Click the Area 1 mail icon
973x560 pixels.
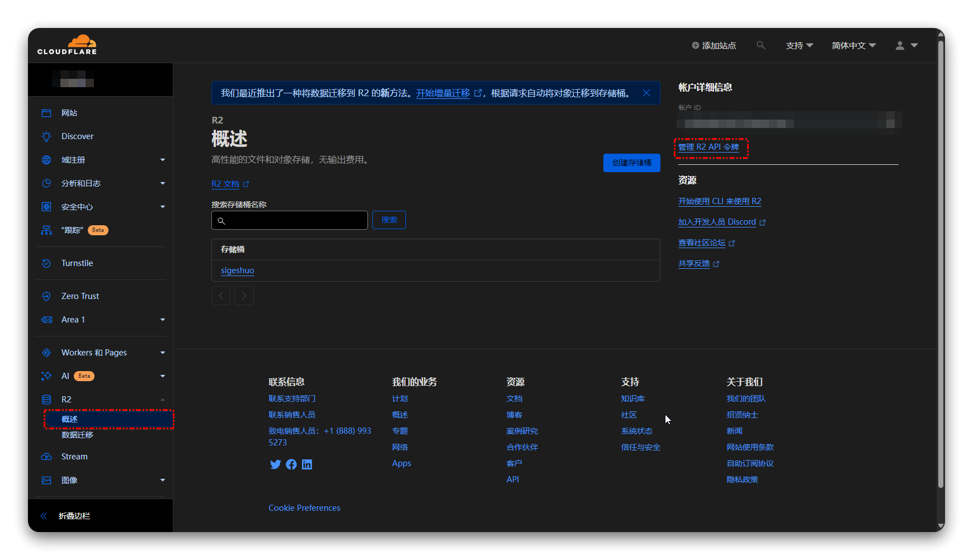tap(46, 320)
